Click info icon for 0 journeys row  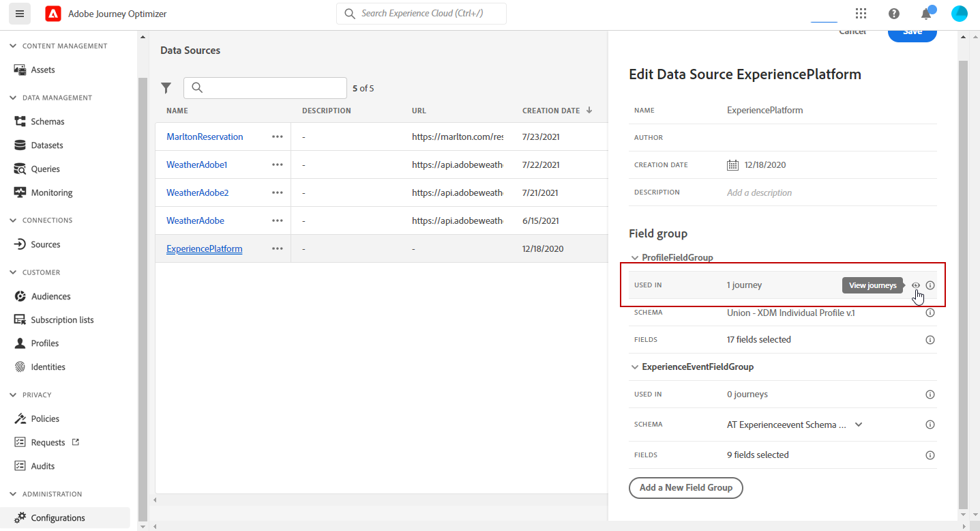(930, 394)
